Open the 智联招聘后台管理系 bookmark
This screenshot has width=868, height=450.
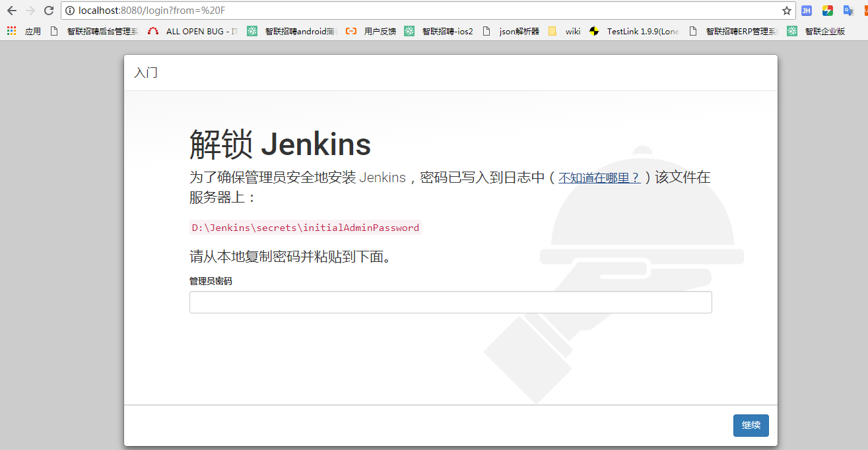[x=94, y=31]
